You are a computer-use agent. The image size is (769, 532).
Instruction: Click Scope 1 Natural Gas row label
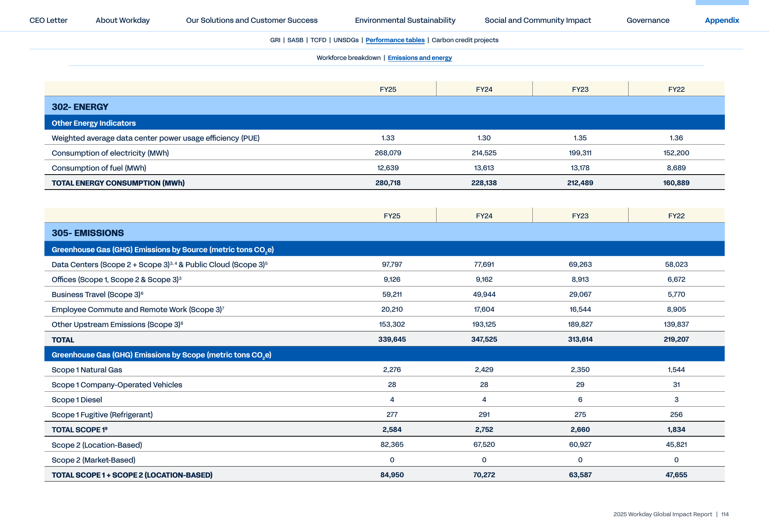pos(87,370)
